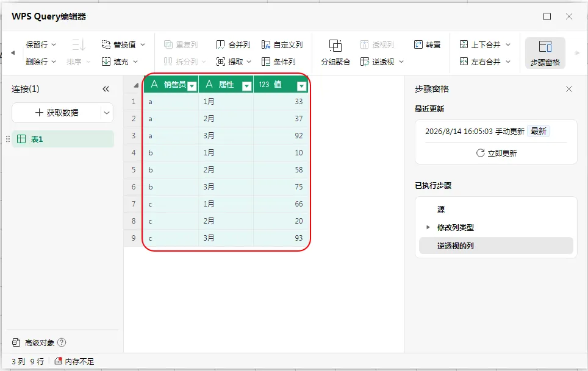Expand the 填充 dropdown arrow
This screenshot has height=371, width=588.
pos(135,62)
